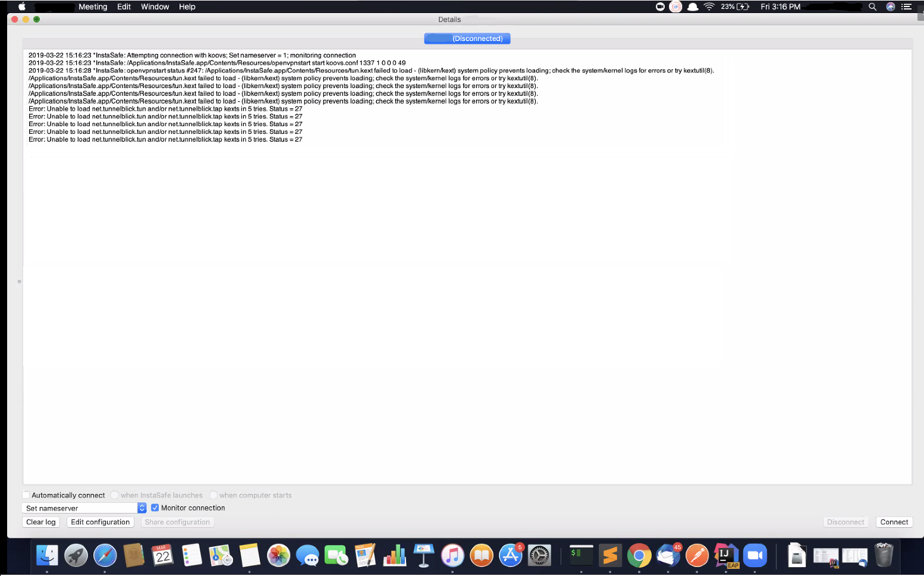Select the (Disconnected) configuration tab

click(x=467, y=38)
